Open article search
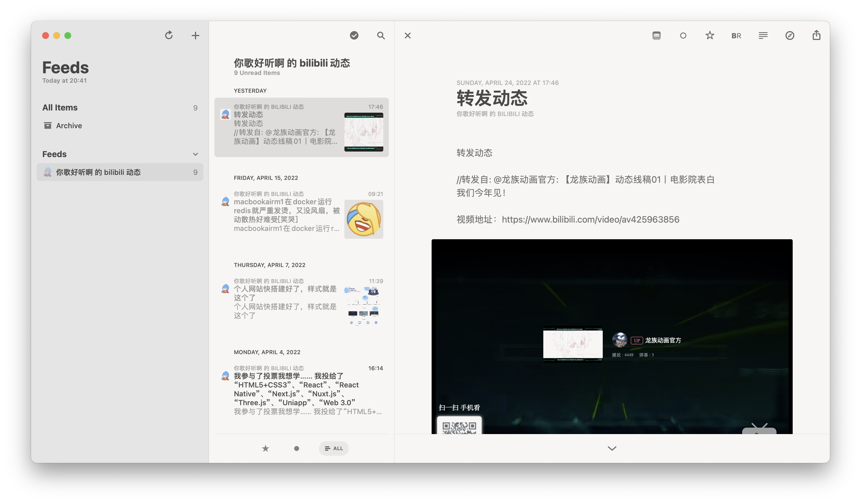The image size is (861, 504). point(381,36)
